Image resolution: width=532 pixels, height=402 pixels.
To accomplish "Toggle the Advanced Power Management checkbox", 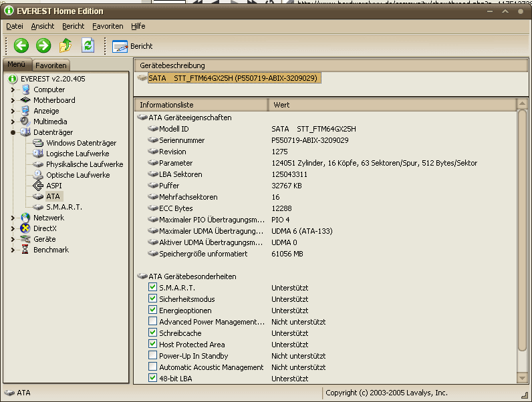I will [x=152, y=321].
